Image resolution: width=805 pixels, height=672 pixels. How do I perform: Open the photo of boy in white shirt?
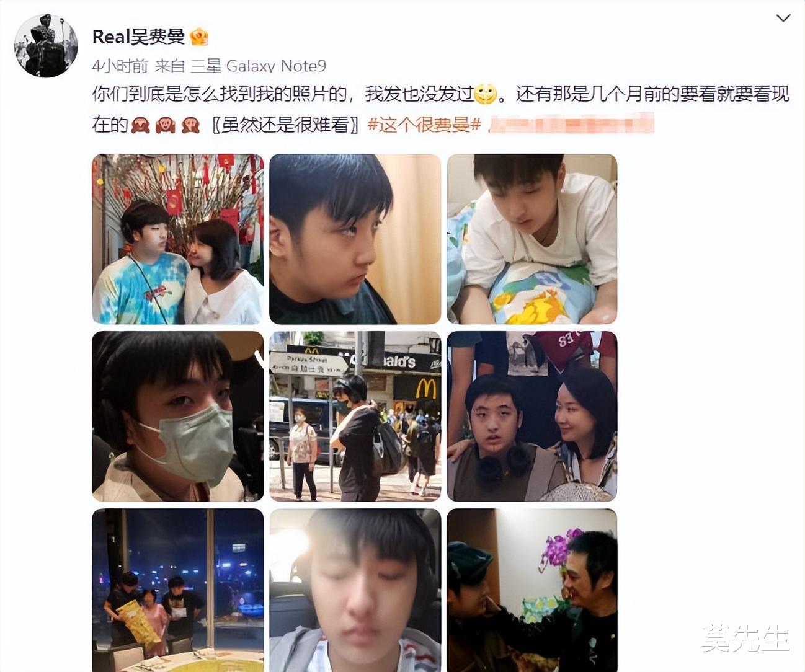pos(532,239)
